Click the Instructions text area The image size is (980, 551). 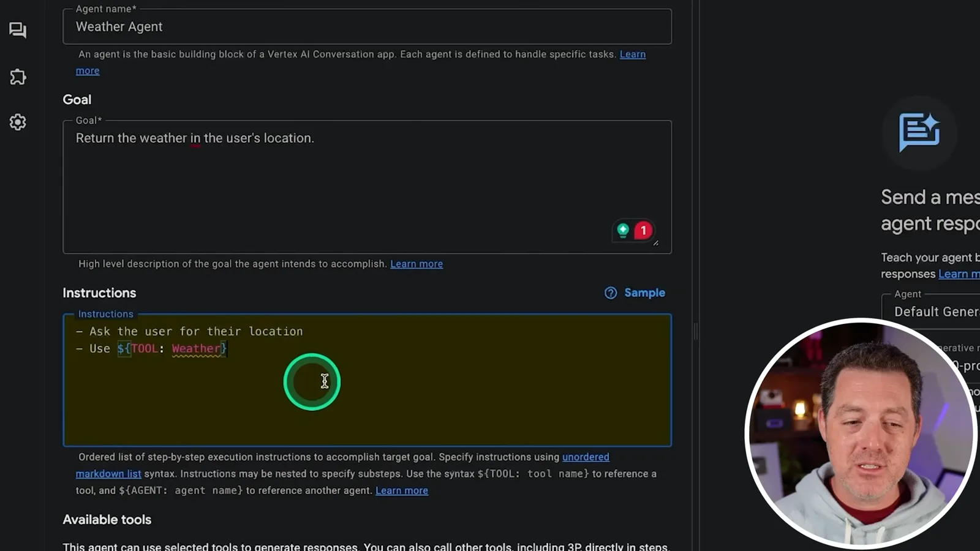pos(367,380)
